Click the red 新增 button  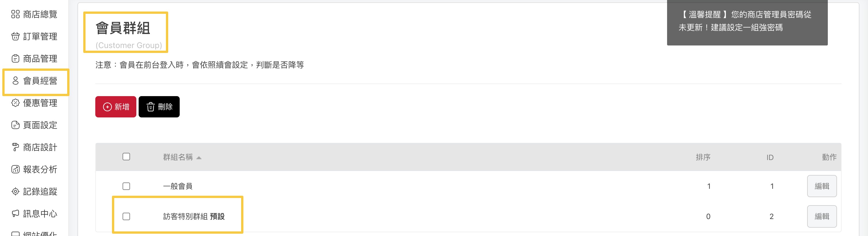(116, 107)
